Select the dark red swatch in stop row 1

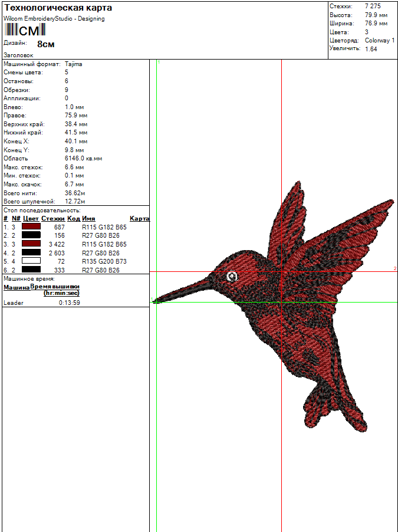pyautogui.click(x=31, y=227)
